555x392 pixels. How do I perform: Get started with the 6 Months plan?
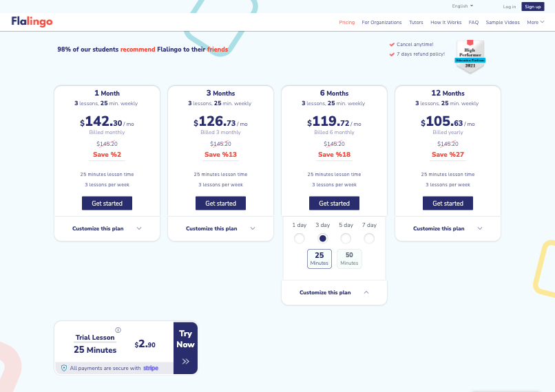pyautogui.click(x=334, y=204)
